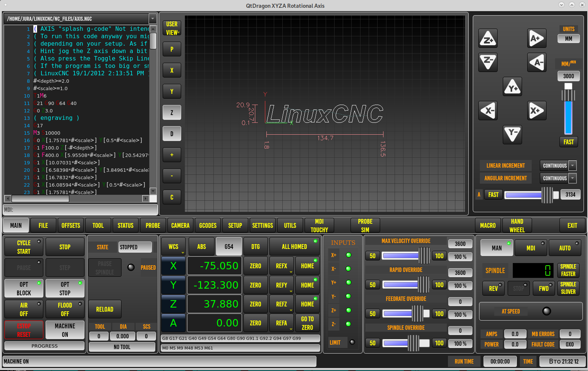The image size is (588, 371).
Task: Jog Z axis down with Z- arrow
Action: click(488, 62)
